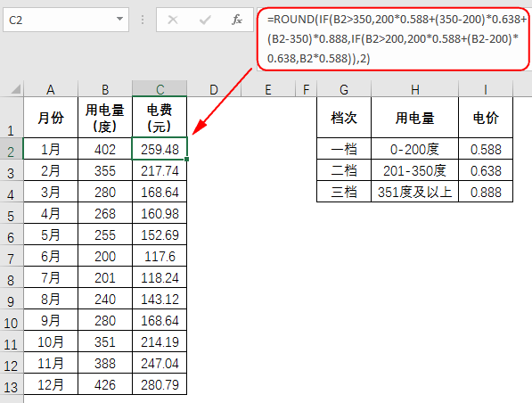The height and width of the screenshot is (403, 532).
Task: Select cell with value 201
Action: pyautogui.click(x=105, y=277)
